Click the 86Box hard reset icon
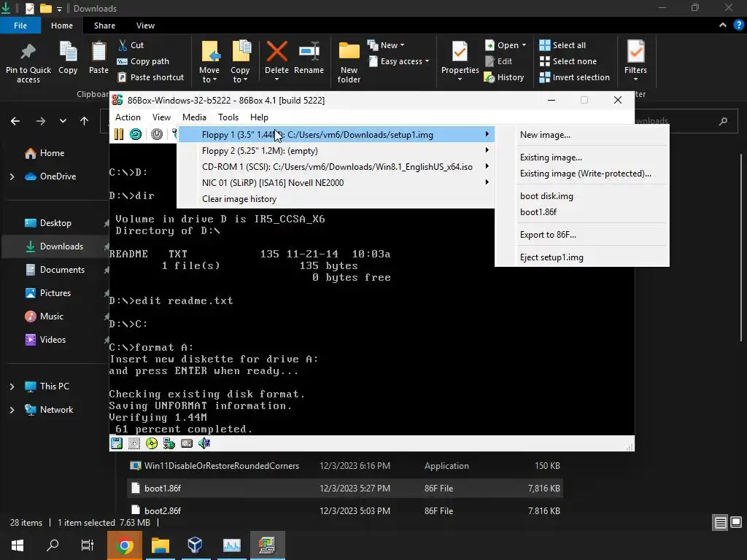747x560 pixels. (x=136, y=134)
